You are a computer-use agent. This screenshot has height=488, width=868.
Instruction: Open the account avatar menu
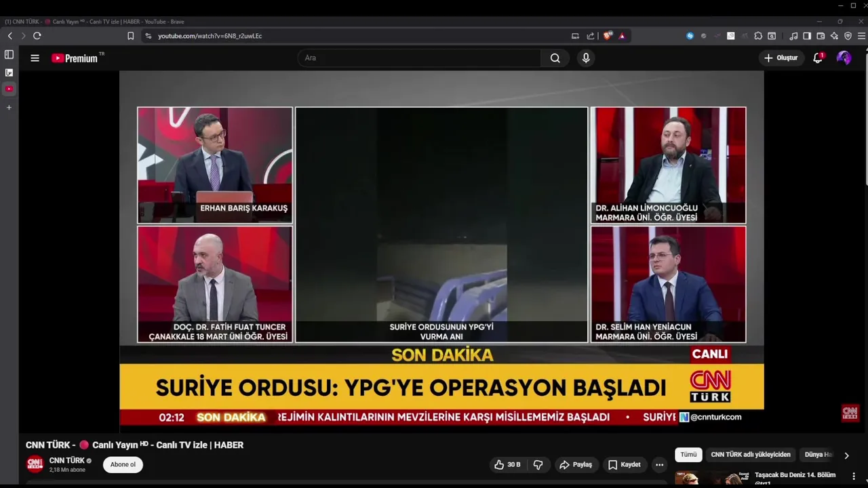(844, 58)
